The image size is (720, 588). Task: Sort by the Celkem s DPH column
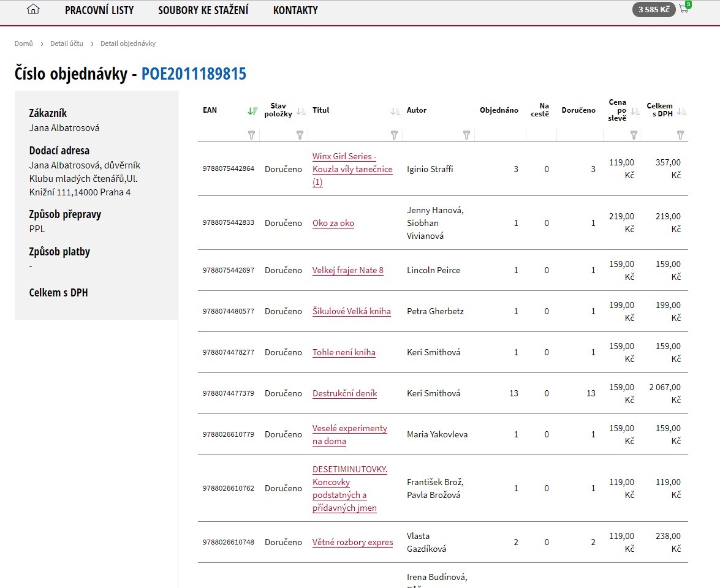tap(681, 111)
